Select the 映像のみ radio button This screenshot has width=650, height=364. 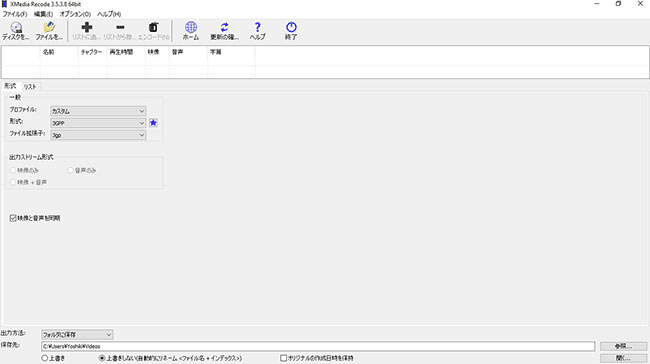[13, 170]
